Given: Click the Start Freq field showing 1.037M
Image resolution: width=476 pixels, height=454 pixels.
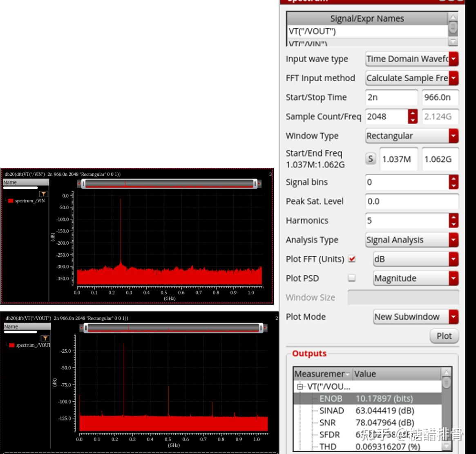Looking at the screenshot, I should 399,159.
